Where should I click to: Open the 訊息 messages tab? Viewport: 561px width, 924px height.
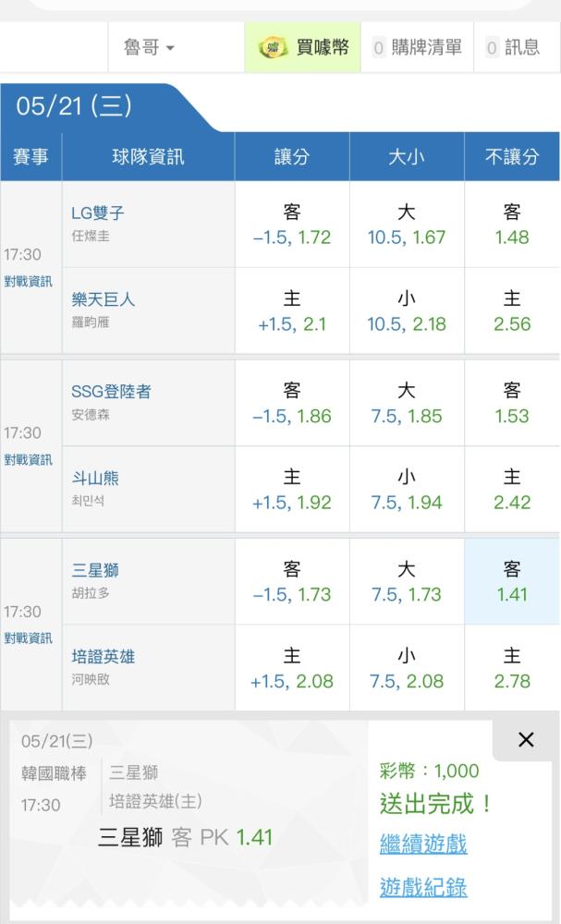click(513, 48)
